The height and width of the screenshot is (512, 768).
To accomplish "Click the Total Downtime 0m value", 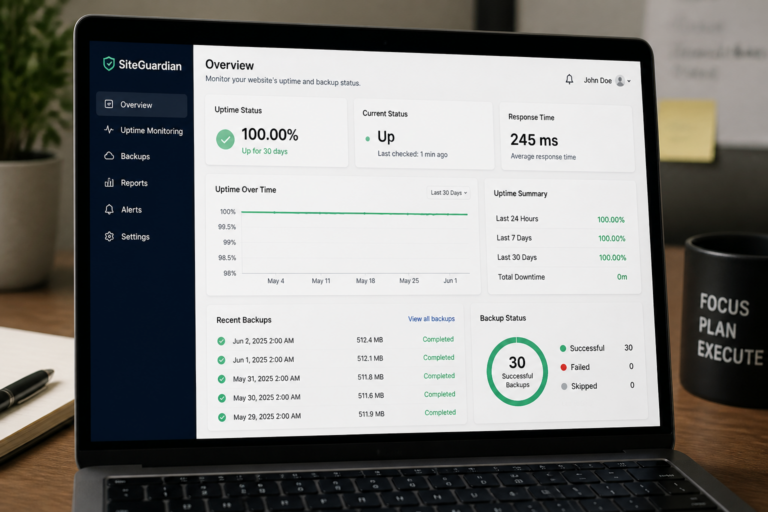I will coord(622,277).
